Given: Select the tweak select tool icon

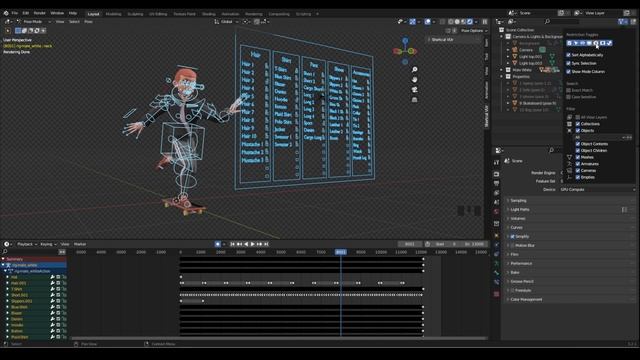Looking at the screenshot, I should (8, 31).
